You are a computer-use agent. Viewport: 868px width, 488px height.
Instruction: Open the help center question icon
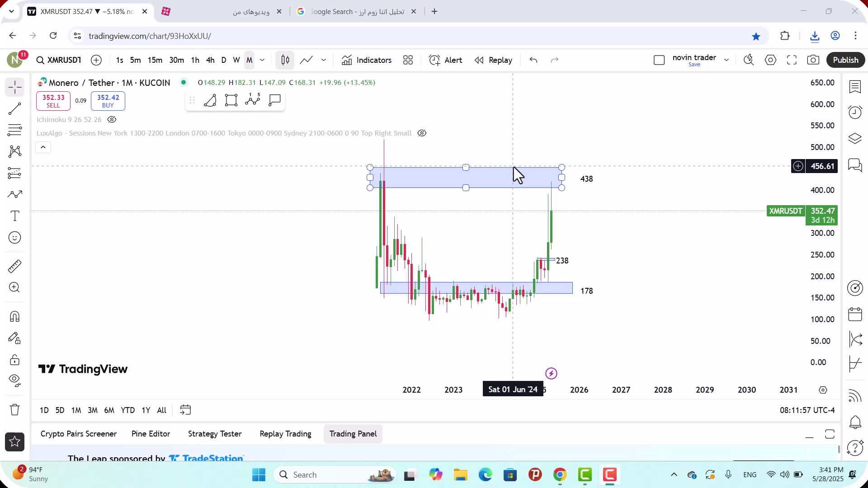click(x=855, y=448)
